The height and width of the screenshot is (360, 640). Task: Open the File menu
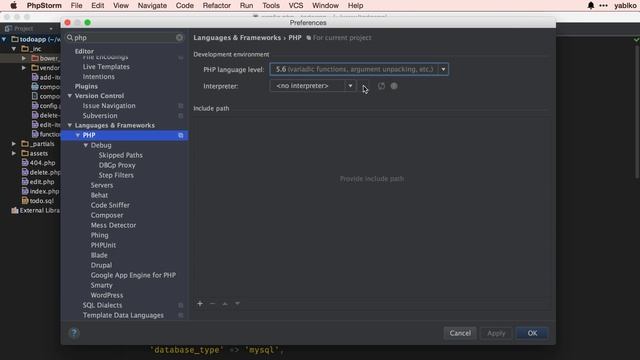[76, 5]
